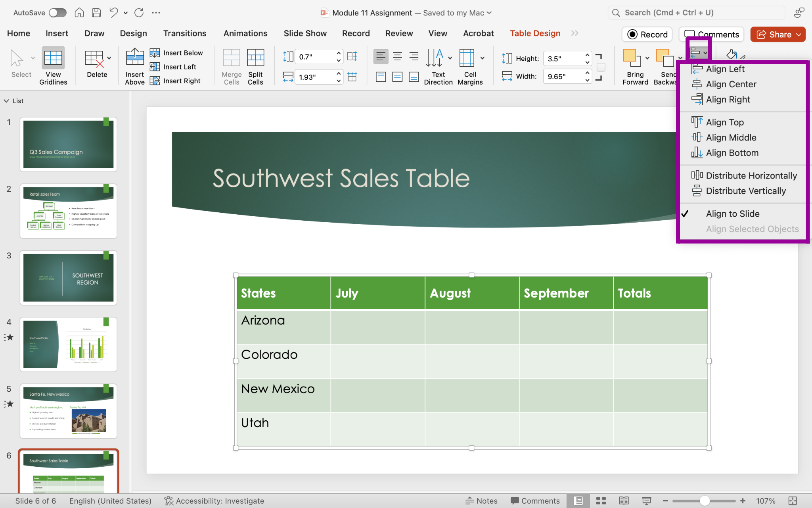This screenshot has width=812, height=508.
Task: Click the search field
Action: click(x=696, y=13)
